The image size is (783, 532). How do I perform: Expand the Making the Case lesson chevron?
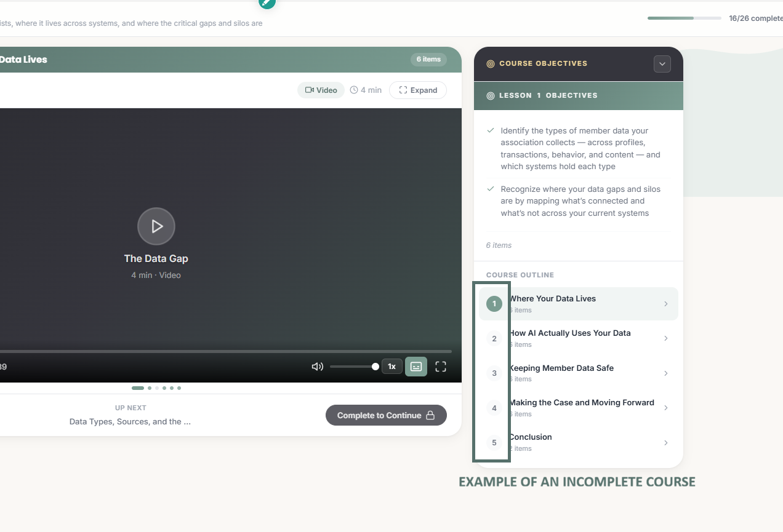point(665,408)
